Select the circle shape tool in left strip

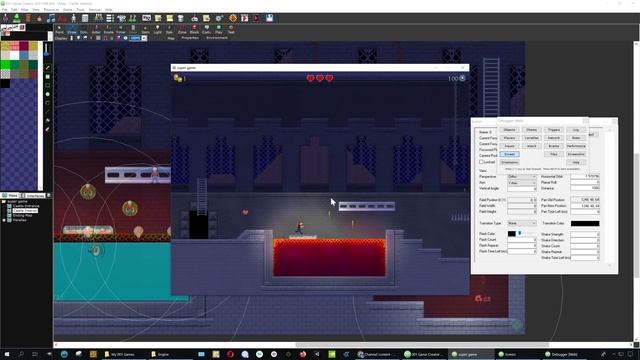point(48,94)
